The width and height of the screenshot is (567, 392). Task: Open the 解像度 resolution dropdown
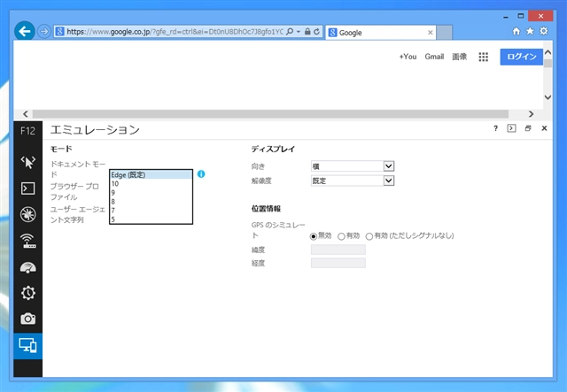(353, 181)
